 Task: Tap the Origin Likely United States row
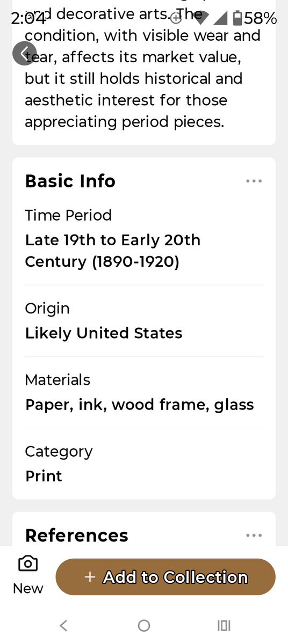coord(144,321)
